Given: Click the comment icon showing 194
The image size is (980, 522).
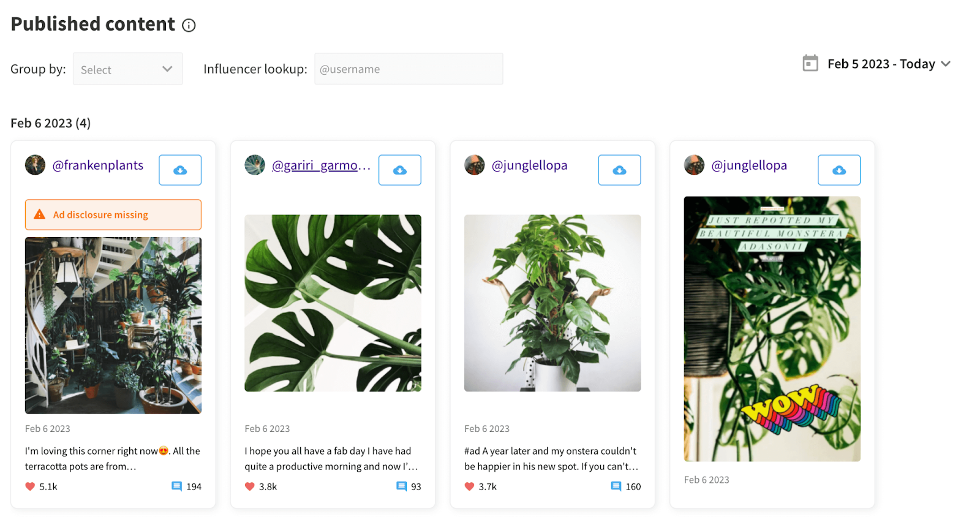Looking at the screenshot, I should (176, 486).
